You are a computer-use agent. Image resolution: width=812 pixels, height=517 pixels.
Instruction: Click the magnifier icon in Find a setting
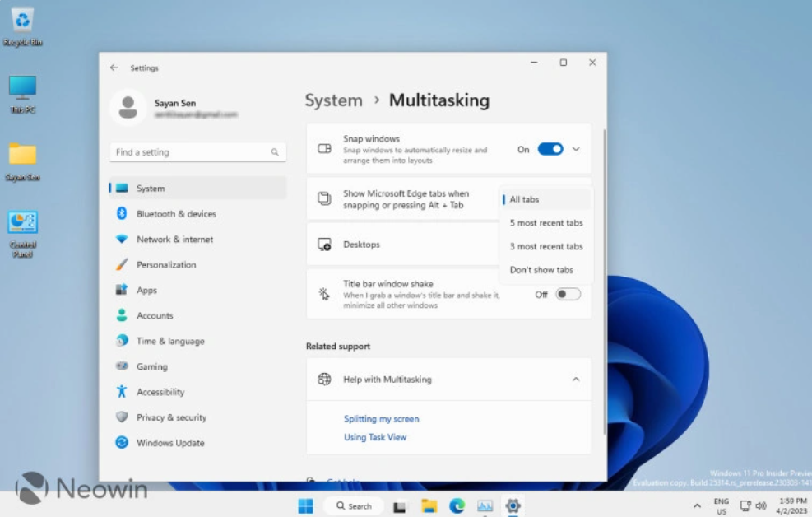275,151
